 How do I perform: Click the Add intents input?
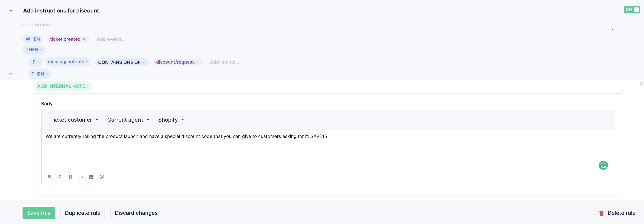[x=224, y=62]
